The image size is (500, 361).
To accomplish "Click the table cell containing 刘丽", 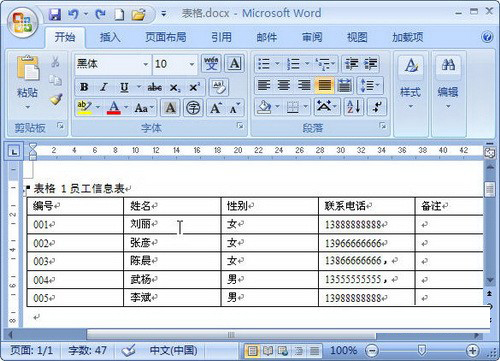I will click(172, 224).
